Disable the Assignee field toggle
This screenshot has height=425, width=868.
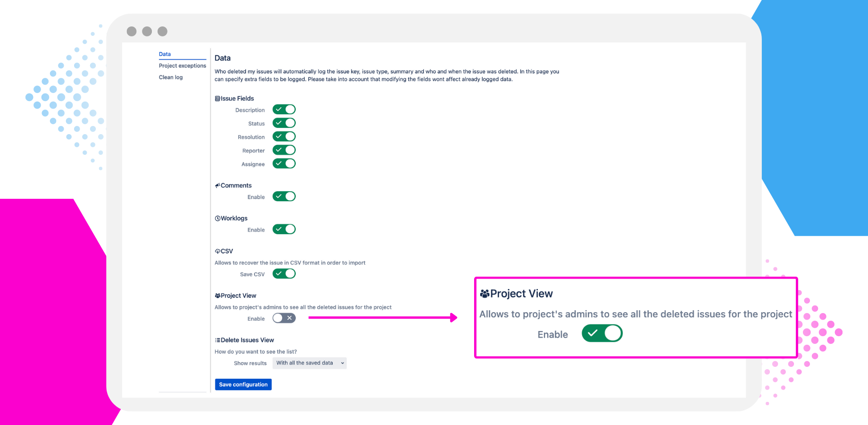click(284, 164)
